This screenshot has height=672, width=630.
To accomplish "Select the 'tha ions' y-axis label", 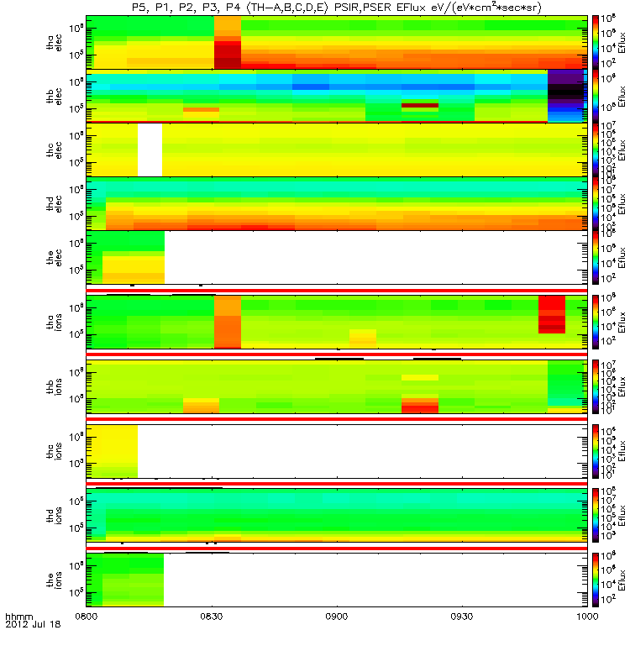I will tap(55, 322).
